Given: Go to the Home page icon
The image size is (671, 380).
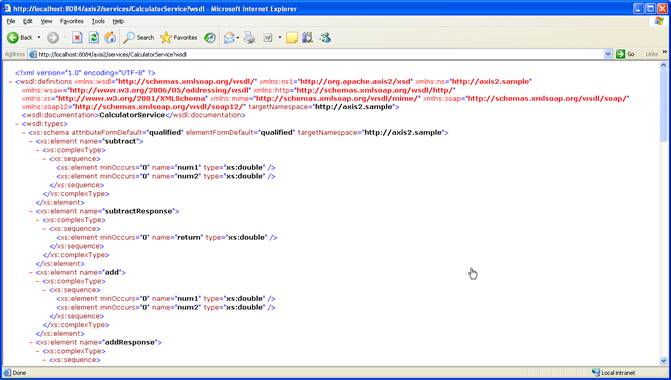Looking at the screenshot, I should point(110,38).
